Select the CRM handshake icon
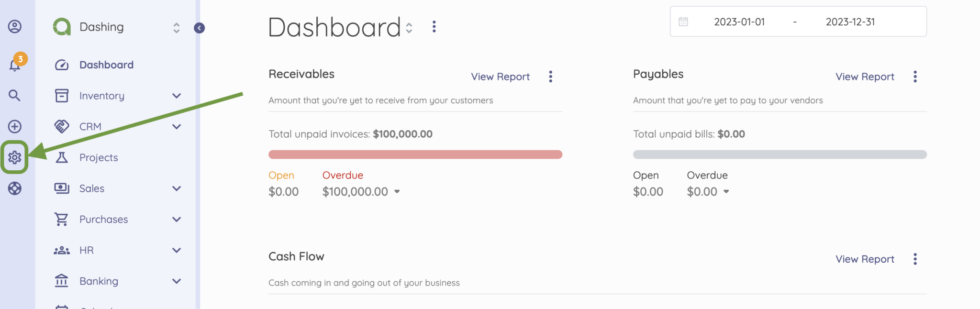This screenshot has height=309, width=980. coord(61,126)
